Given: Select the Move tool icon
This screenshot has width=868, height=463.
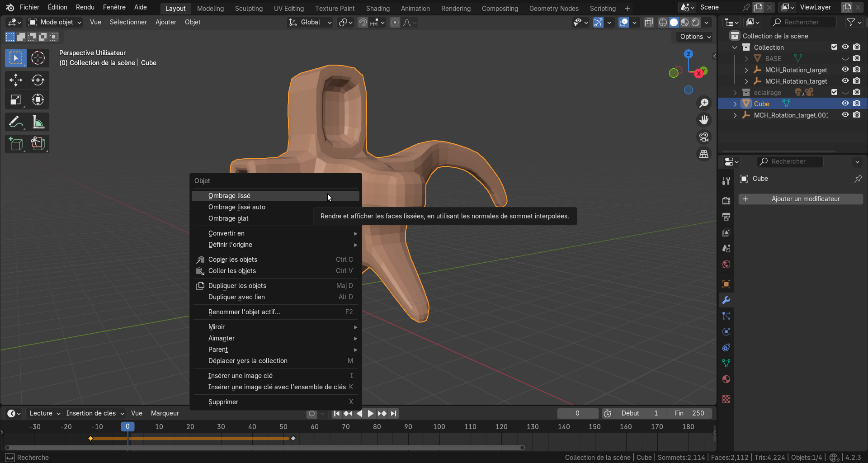Looking at the screenshot, I should (x=15, y=80).
